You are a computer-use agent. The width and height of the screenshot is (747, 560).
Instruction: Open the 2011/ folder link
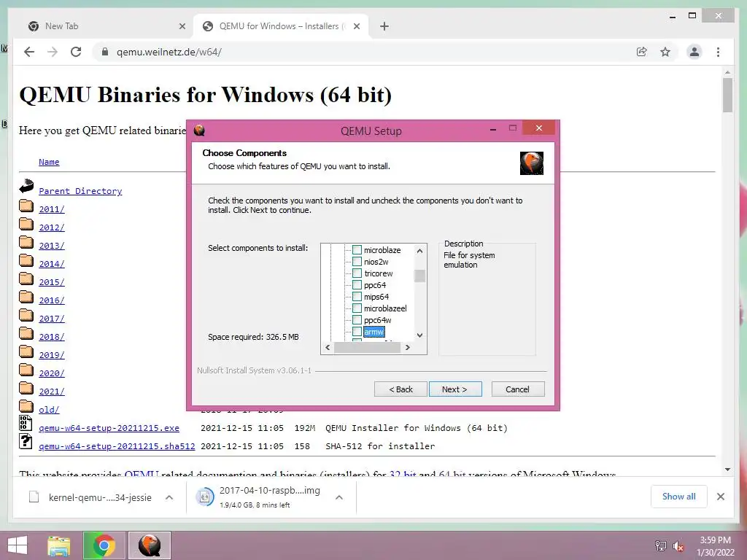point(52,209)
